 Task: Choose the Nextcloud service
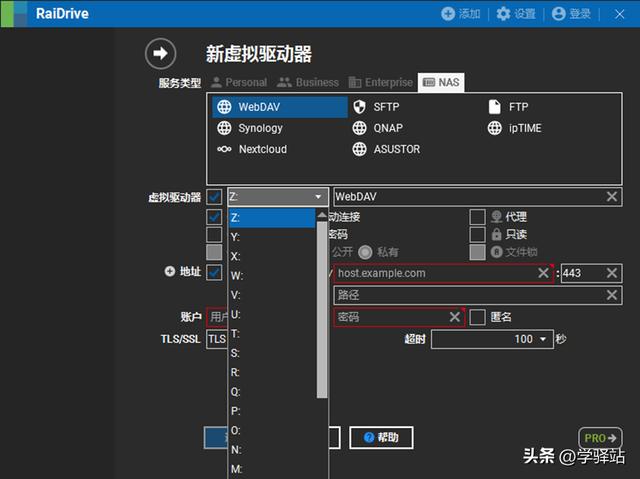click(252, 149)
